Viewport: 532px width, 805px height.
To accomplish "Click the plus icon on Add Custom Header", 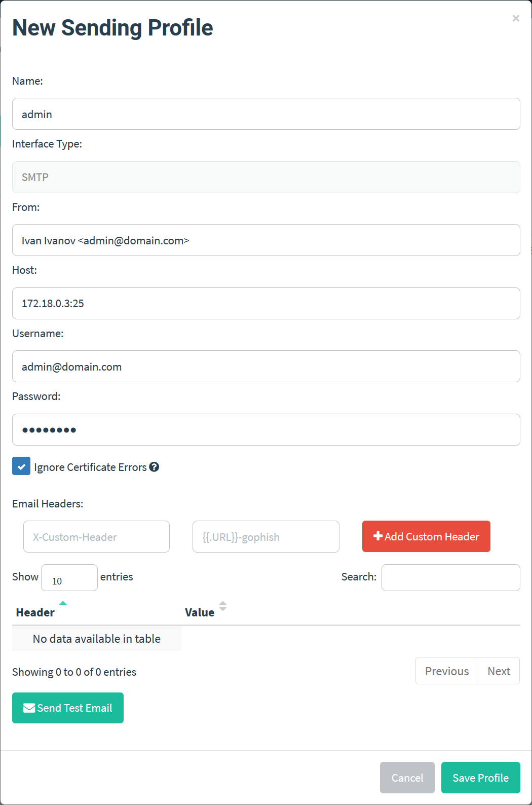I will [378, 536].
